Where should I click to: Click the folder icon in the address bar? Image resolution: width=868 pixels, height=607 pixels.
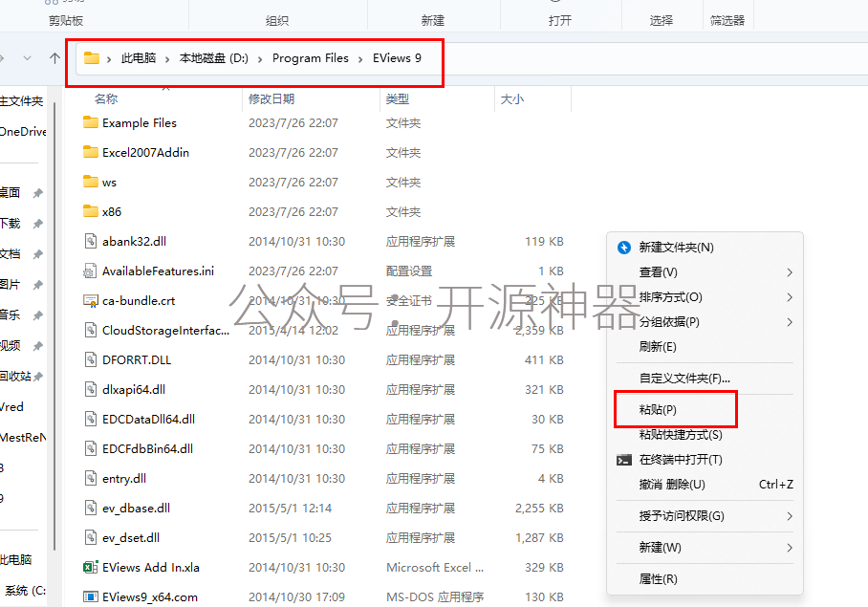(92, 58)
